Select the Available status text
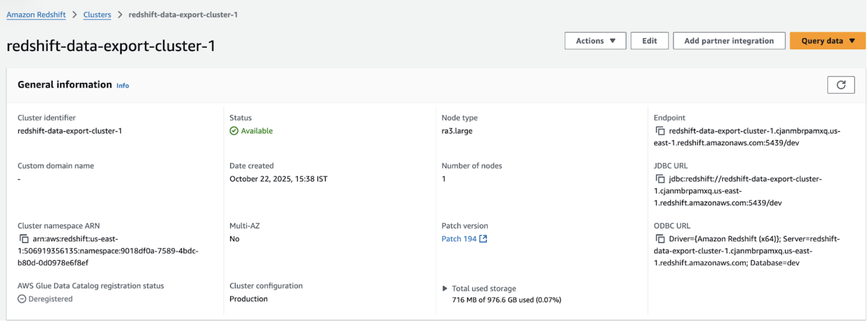Image resolution: width=868 pixels, height=323 pixels. [x=257, y=131]
